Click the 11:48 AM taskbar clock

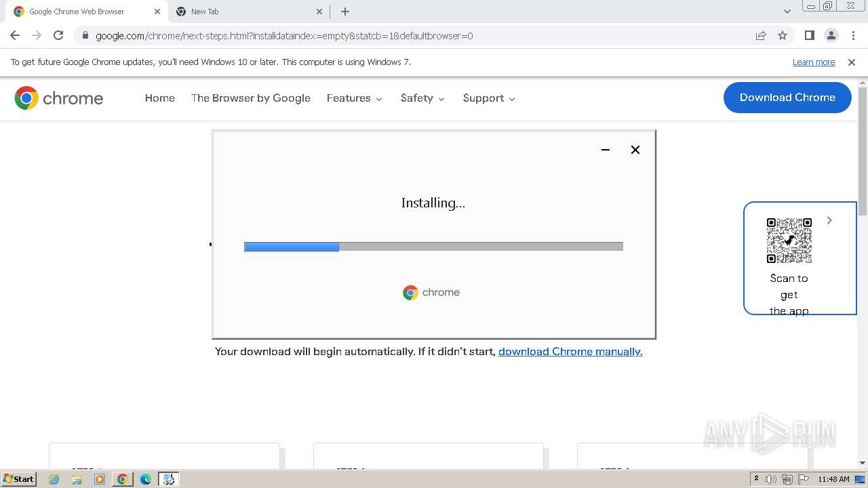833,479
